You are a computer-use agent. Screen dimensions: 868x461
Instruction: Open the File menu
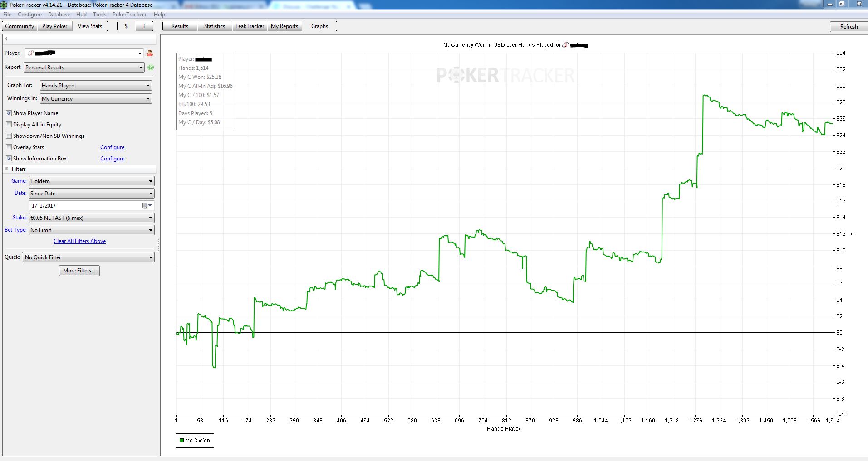pyautogui.click(x=7, y=15)
